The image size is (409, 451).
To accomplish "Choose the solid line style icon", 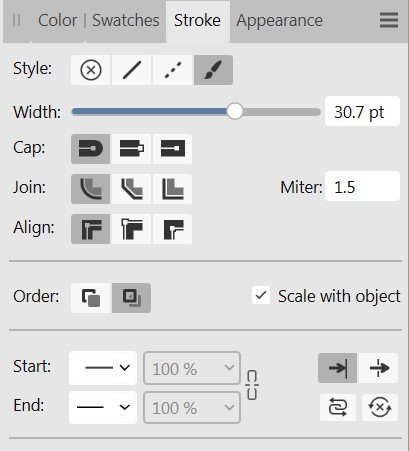I will point(132,70).
